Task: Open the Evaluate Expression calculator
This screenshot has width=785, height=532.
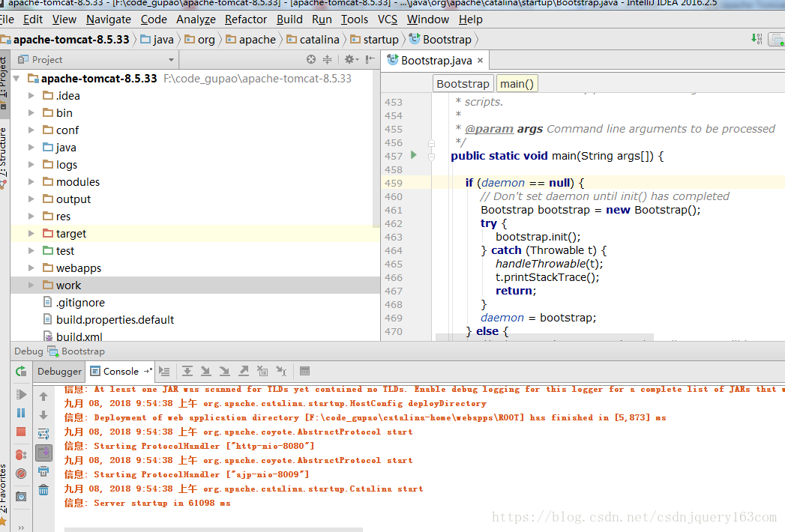Action: coord(304,372)
